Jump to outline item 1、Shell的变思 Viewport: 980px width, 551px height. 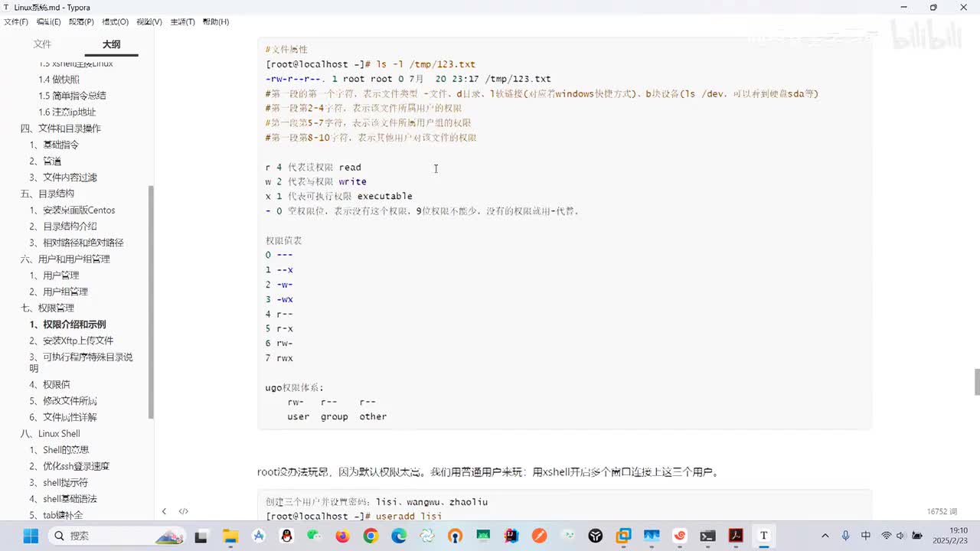pyautogui.click(x=59, y=450)
